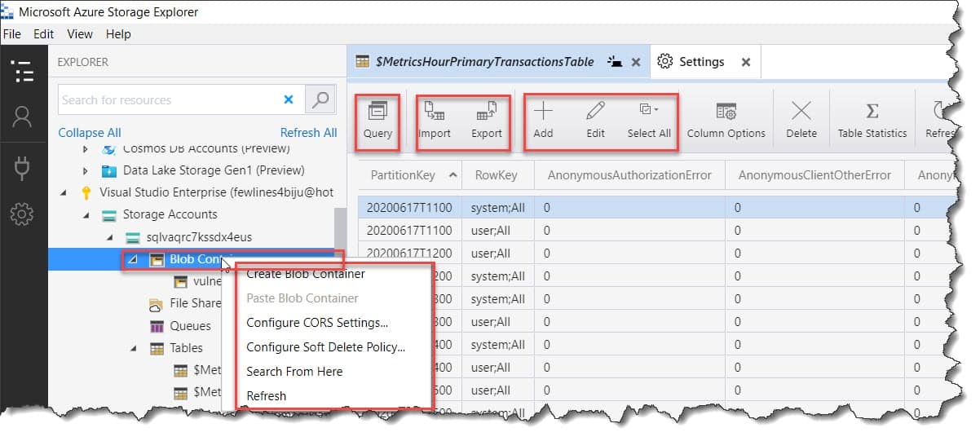
Task: Open the Explorer view in the sidebar
Action: coord(24,72)
